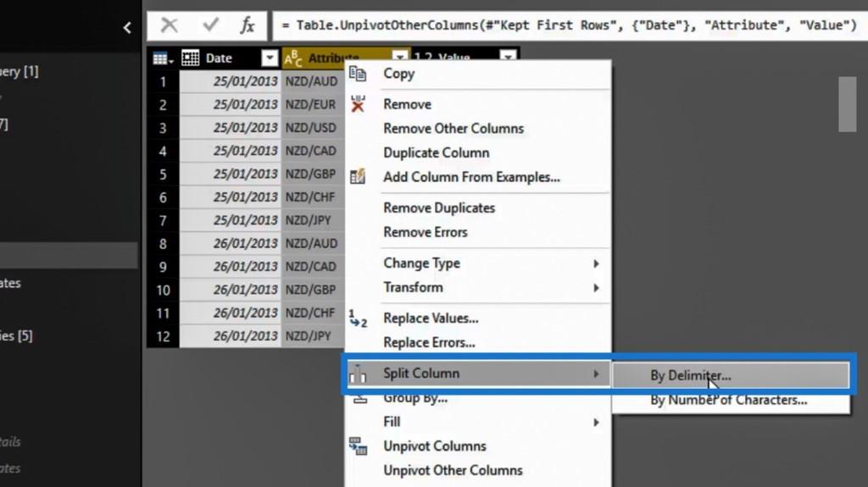Click the Add Column From Examples icon
Viewport: 868px width, 487px height.
(x=359, y=176)
